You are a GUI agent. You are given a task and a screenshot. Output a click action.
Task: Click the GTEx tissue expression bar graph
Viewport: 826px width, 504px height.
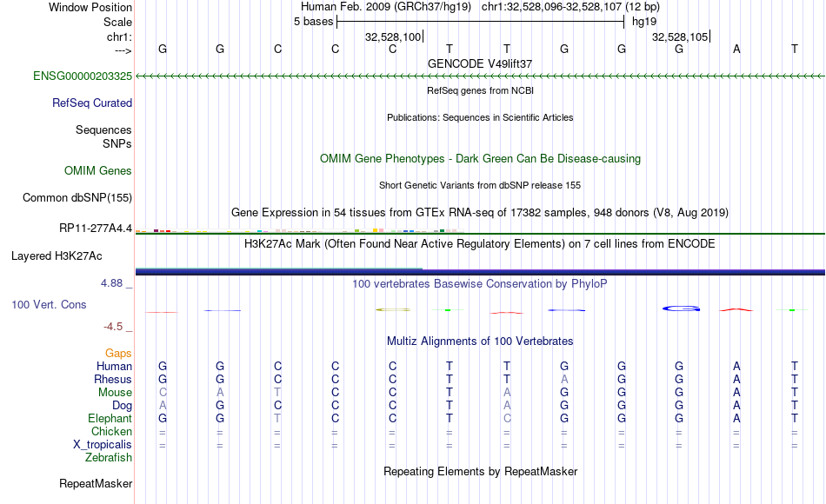coord(300,230)
